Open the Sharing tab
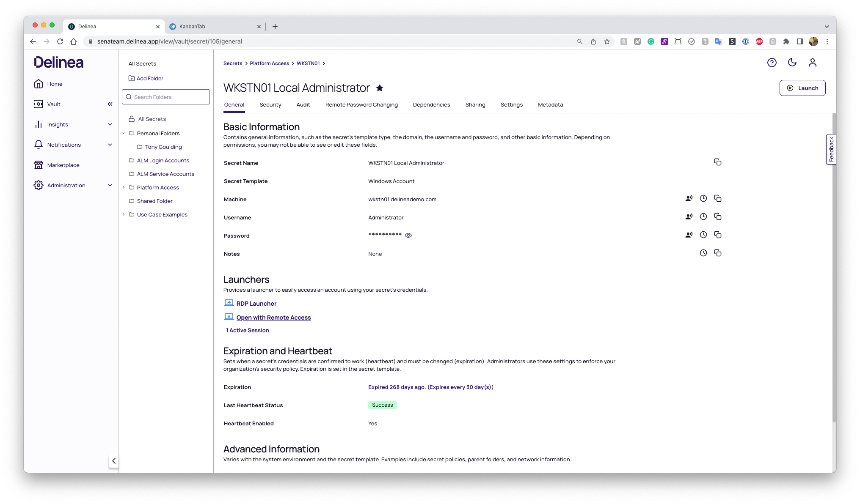 click(x=475, y=105)
